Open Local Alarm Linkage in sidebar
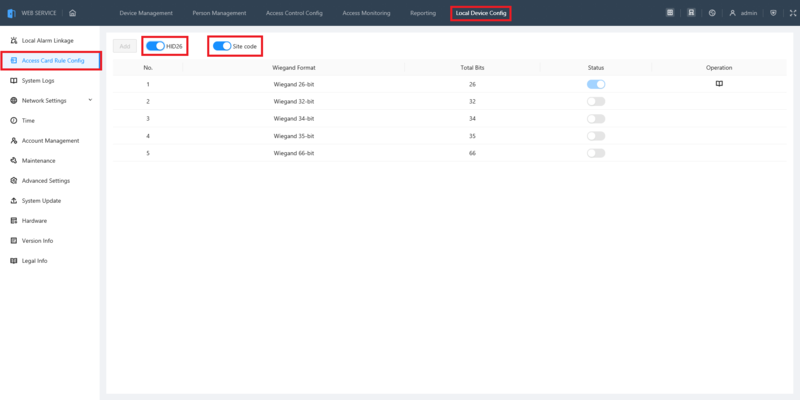 (50, 40)
